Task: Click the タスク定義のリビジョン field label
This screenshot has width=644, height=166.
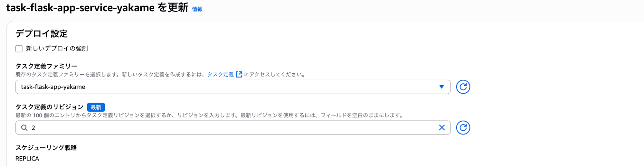Action: [49, 107]
